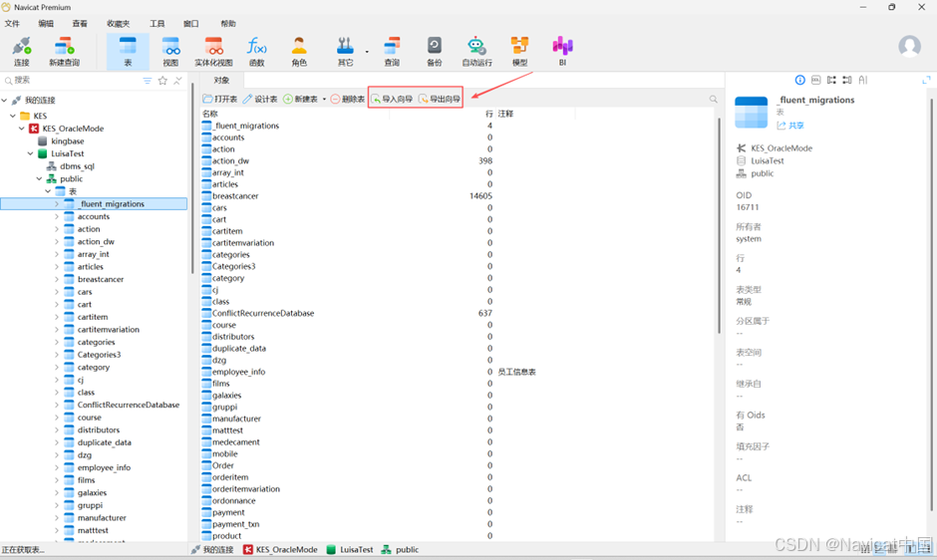This screenshot has width=937, height=560.
Task: Select ConflictRecurrenceDatabase in object list
Action: click(x=263, y=313)
